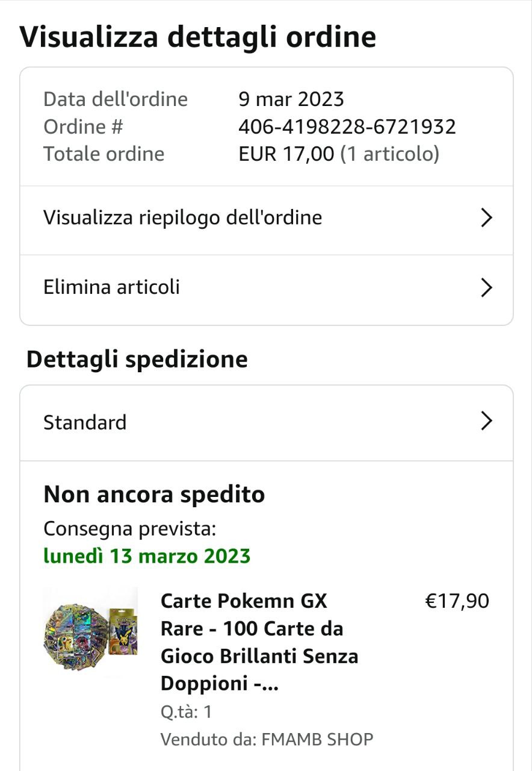The image size is (532, 771).
Task: Click the order number 406-4198228-6721932
Action: (x=347, y=126)
